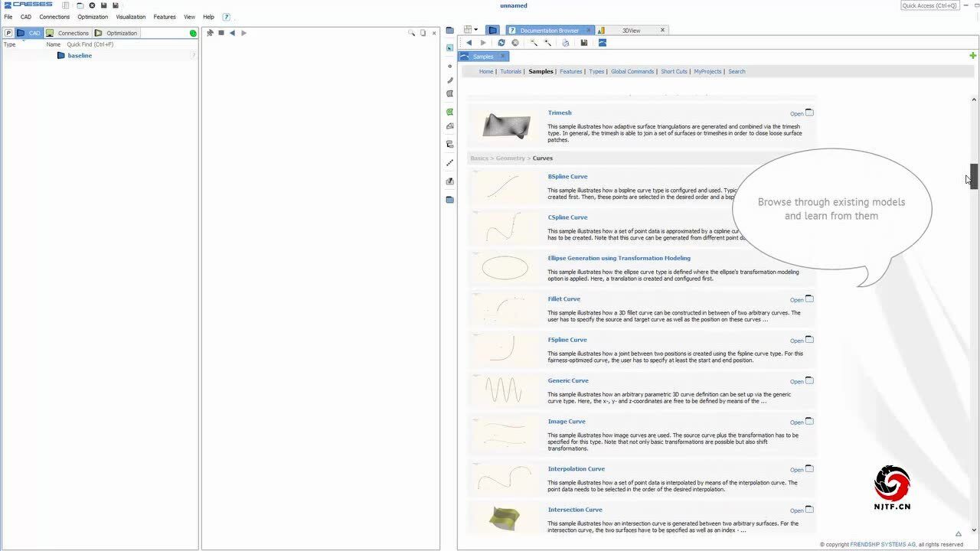This screenshot has height=551, width=980.
Task: Click the back navigation arrow in Documentation Browser
Action: click(x=469, y=43)
